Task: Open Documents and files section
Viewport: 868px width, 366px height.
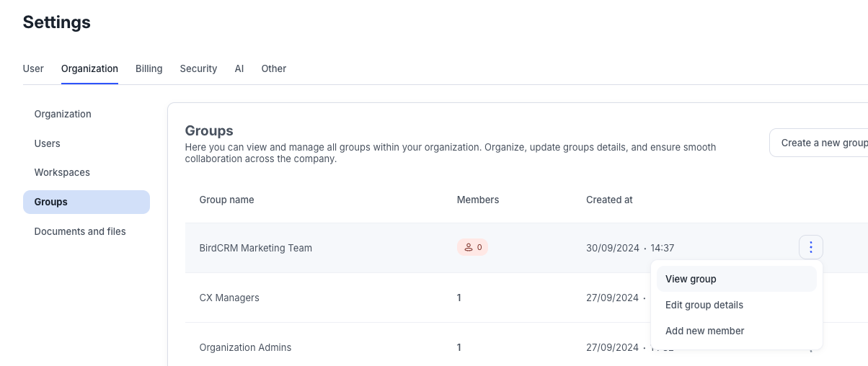Action: pyautogui.click(x=80, y=231)
